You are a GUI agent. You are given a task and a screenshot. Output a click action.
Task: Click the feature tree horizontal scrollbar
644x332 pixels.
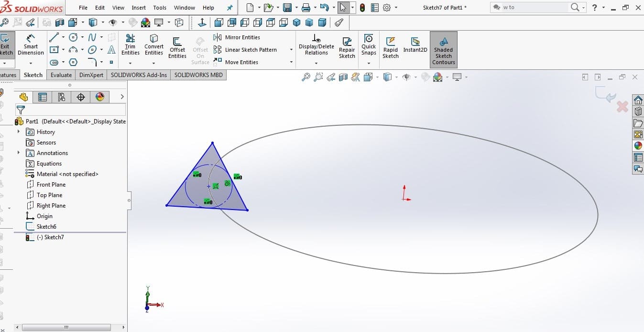(66, 328)
